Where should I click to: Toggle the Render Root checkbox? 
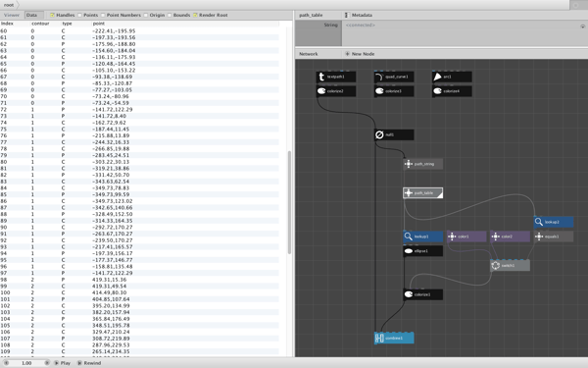pos(195,15)
